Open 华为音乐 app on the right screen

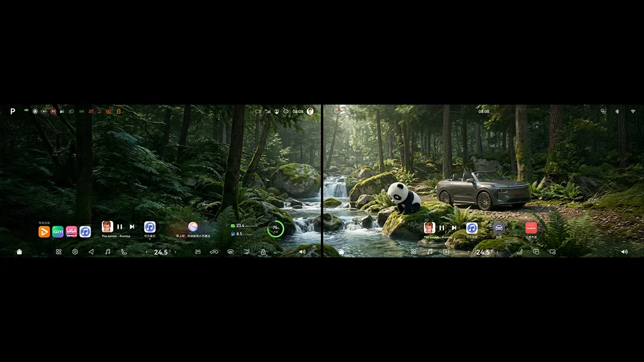[x=472, y=228]
